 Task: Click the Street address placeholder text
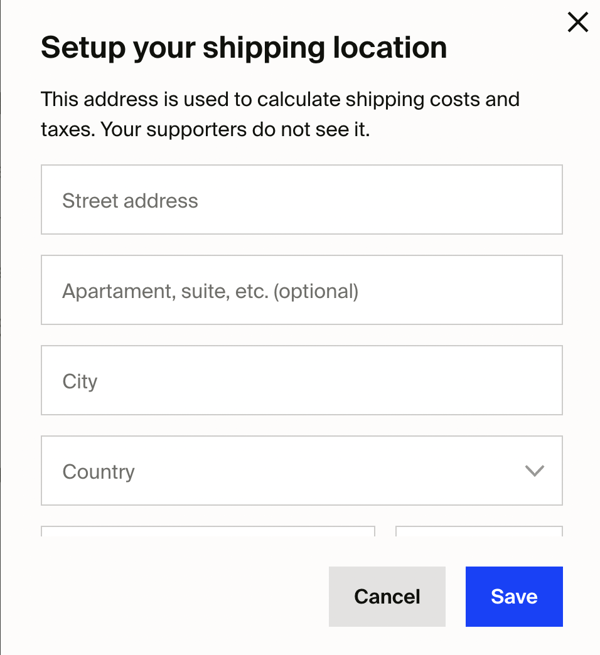coord(130,201)
